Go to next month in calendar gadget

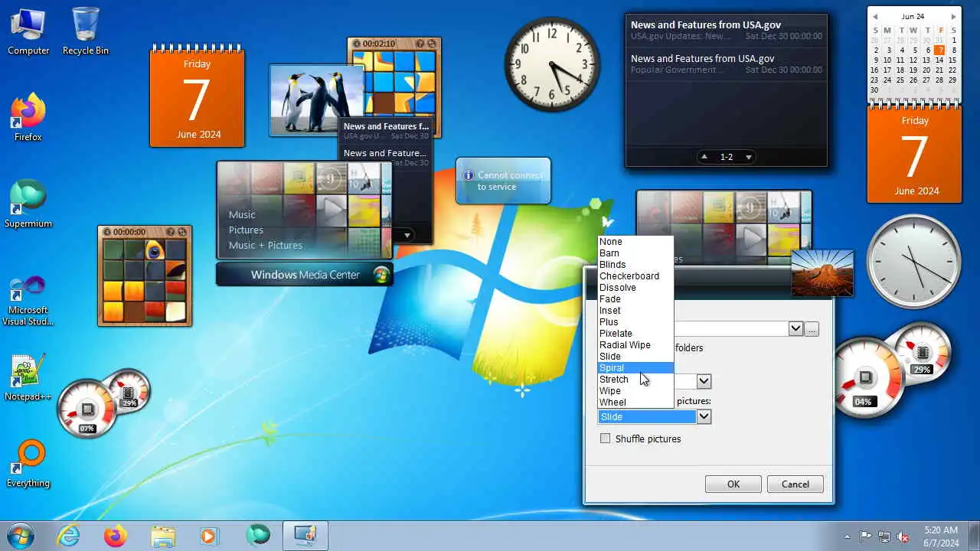953,16
